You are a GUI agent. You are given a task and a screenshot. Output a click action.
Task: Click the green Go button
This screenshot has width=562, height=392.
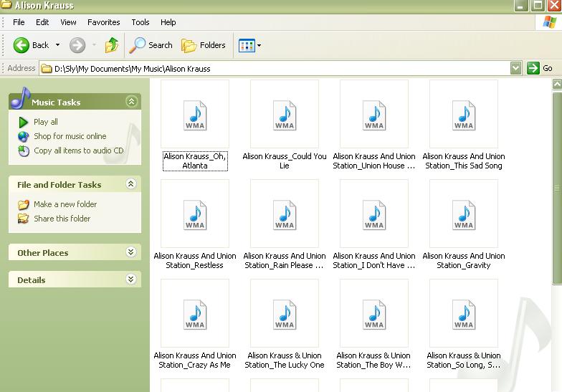click(540, 68)
